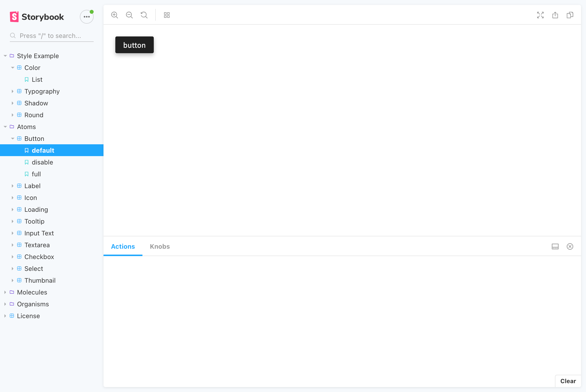
Task: Hide the addons panel with X icon
Action: click(x=570, y=246)
